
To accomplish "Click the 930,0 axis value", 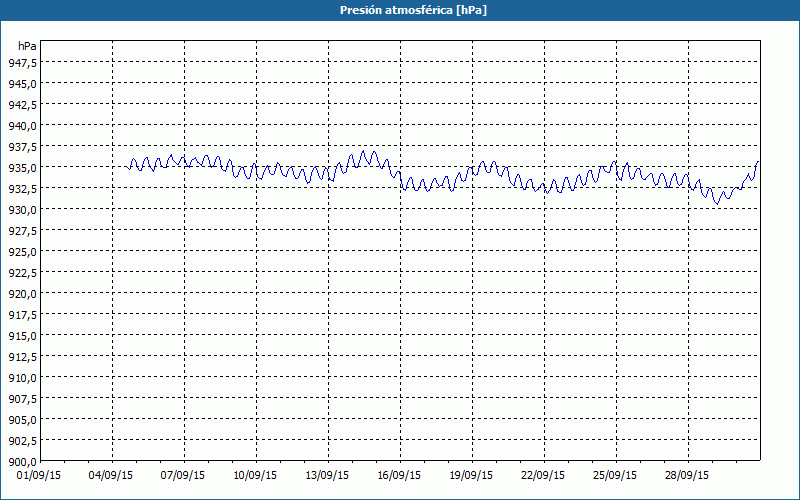I will pyautogui.click(x=22, y=210).
